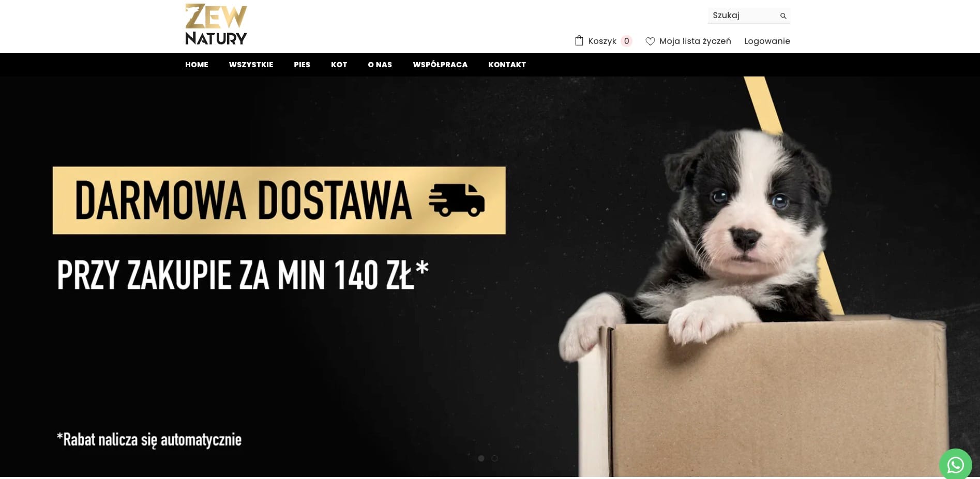Click the delivery truck icon in banner

(456, 200)
